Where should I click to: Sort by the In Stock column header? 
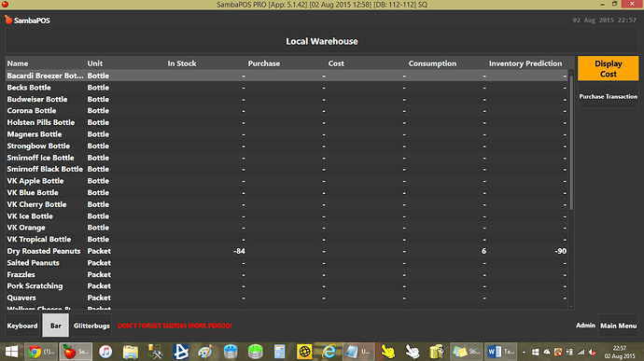[x=182, y=63]
